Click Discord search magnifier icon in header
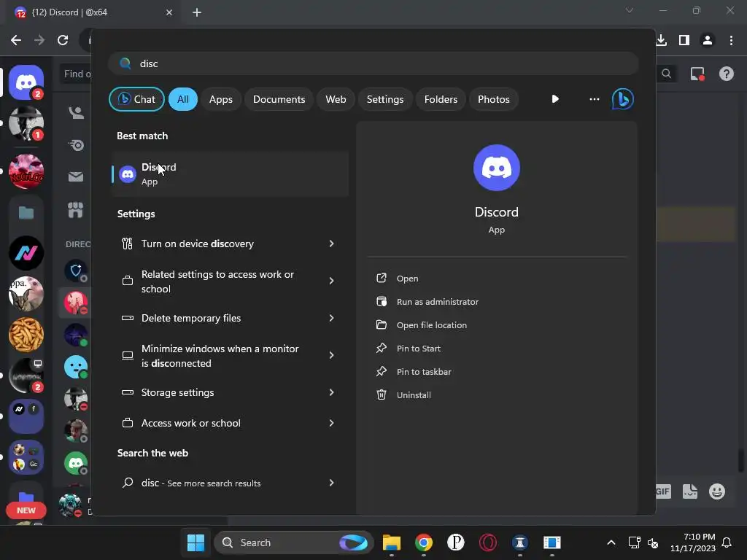This screenshot has height=560, width=747. pyautogui.click(x=667, y=74)
